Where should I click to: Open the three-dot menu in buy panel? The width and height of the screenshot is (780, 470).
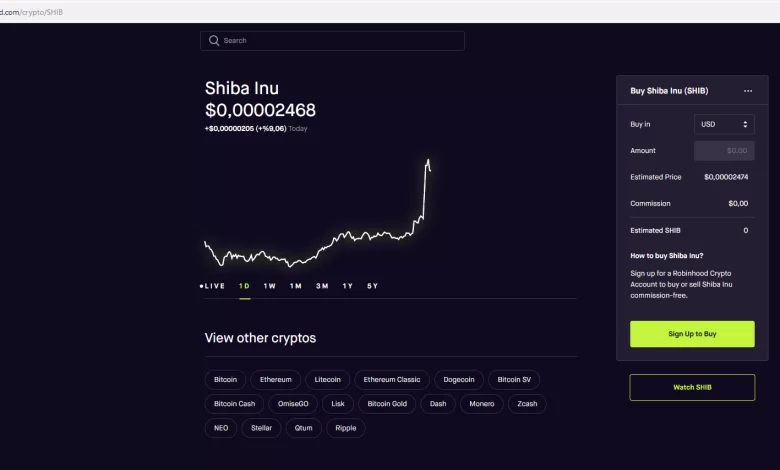coord(747,91)
